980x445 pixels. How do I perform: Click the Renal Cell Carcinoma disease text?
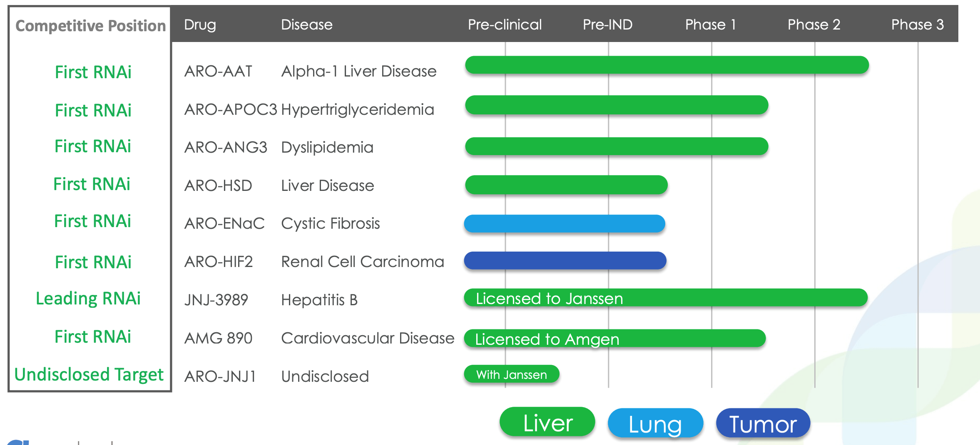pos(363,262)
